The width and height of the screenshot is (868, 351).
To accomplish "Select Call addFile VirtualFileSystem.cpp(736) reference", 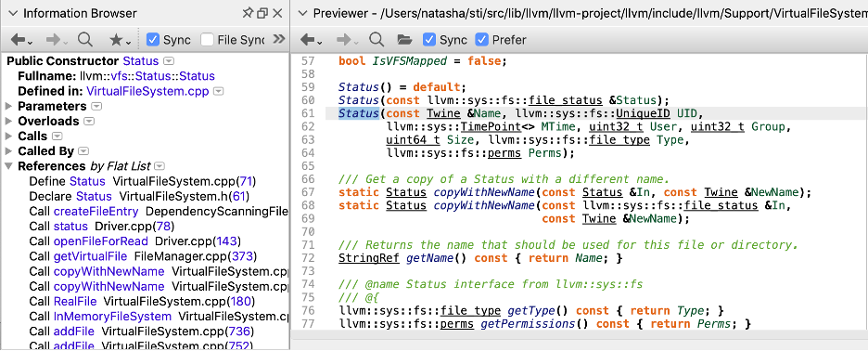I will (142, 331).
